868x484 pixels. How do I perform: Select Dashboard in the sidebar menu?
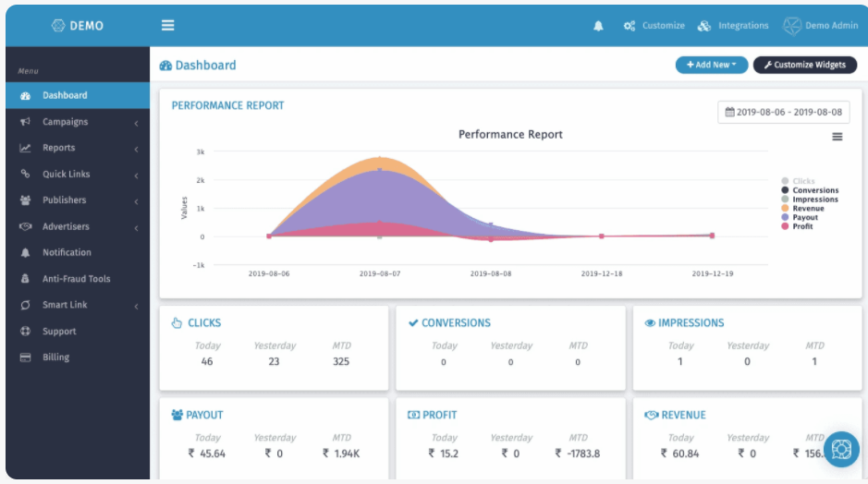coord(65,95)
